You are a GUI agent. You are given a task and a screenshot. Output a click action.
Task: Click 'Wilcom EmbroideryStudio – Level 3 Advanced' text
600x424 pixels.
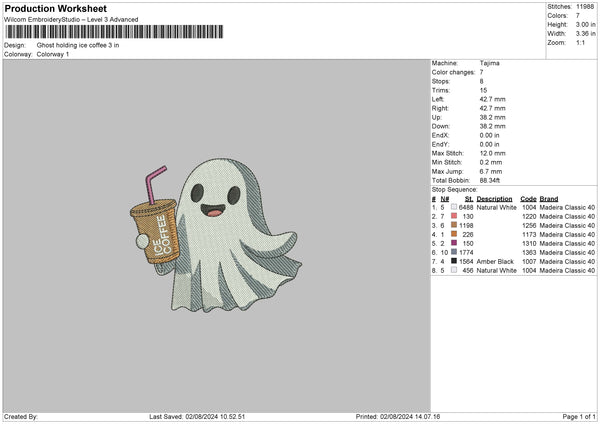(x=71, y=20)
